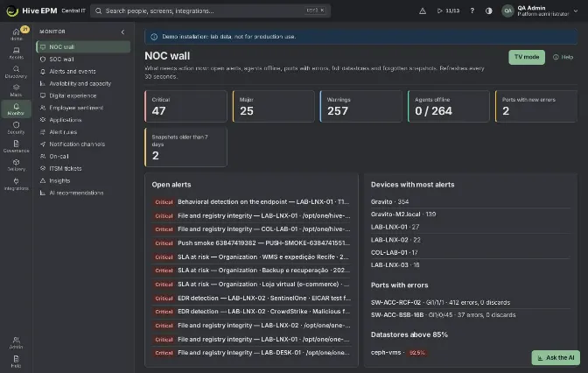Open EDR detection SentinelOne EICAR alert
This screenshot has width=588, height=373.
[251, 298]
